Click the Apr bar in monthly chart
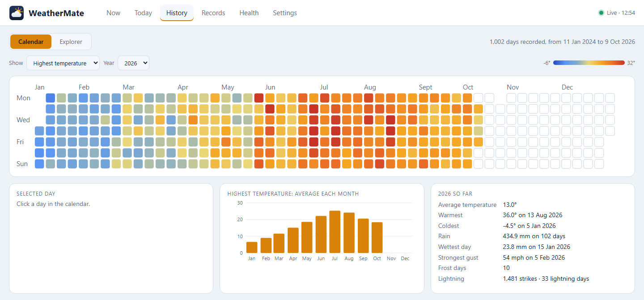 tap(293, 240)
